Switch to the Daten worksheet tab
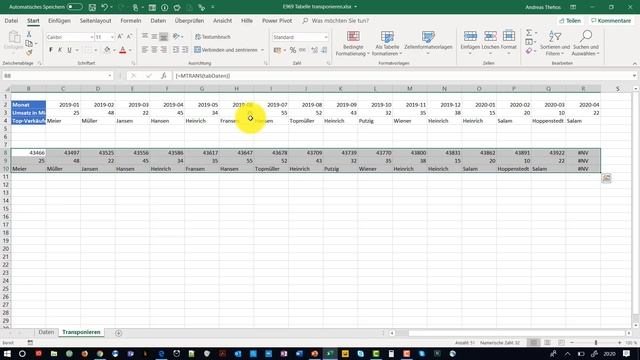The height and width of the screenshot is (360, 640). coord(46,332)
